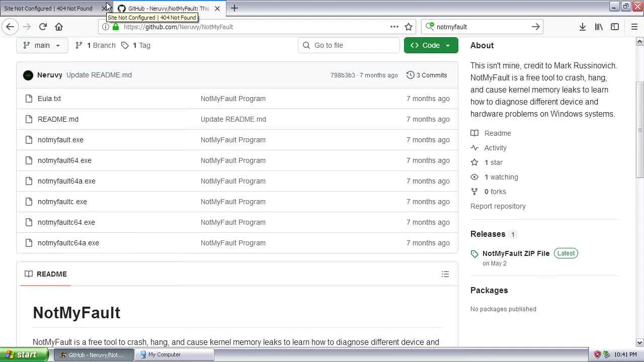View the 1 star stargazers link

click(x=487, y=162)
